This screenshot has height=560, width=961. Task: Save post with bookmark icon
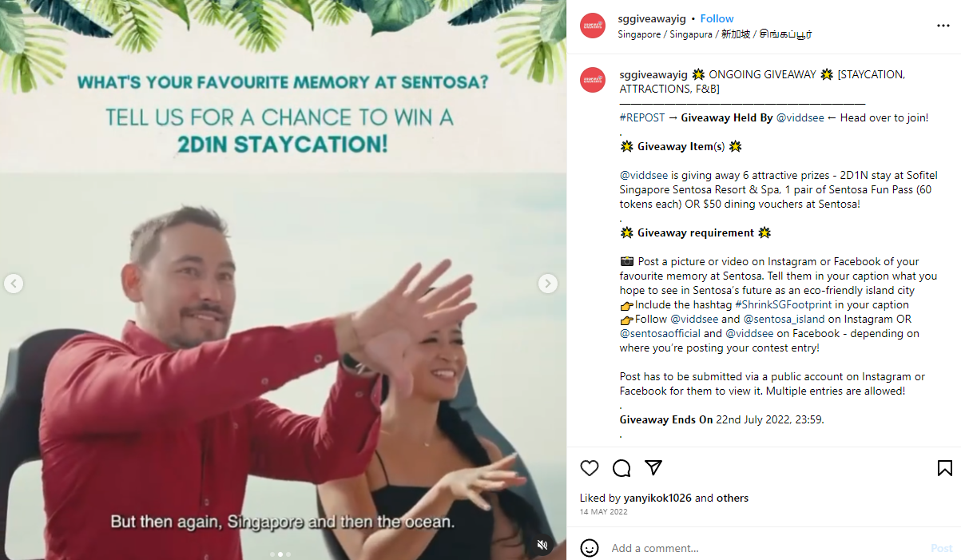[x=944, y=468]
